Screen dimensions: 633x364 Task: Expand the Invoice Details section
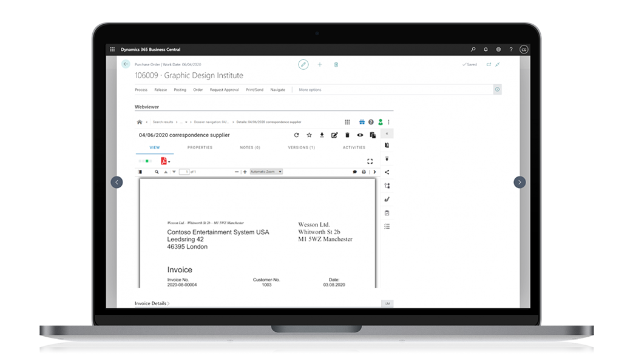coord(152,303)
